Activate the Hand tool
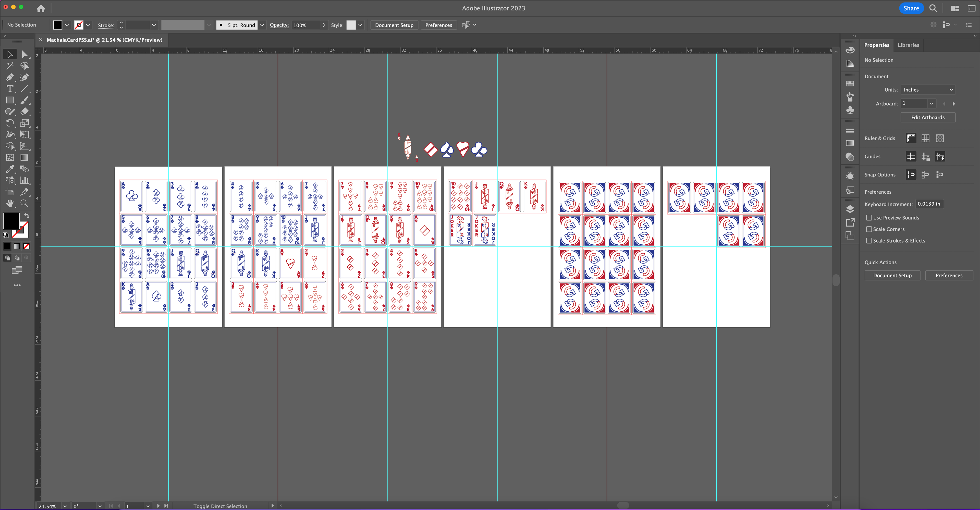The height and width of the screenshot is (510, 980). 10,203
